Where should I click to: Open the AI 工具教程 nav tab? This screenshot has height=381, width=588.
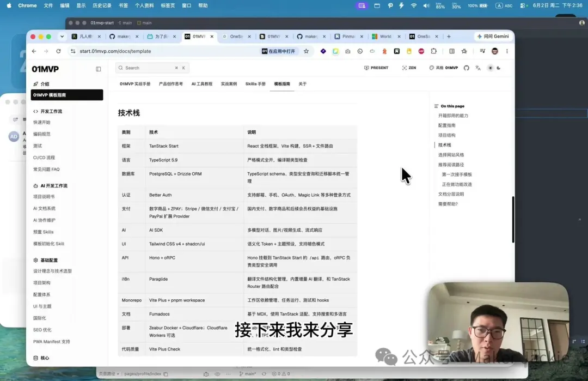pyautogui.click(x=202, y=84)
